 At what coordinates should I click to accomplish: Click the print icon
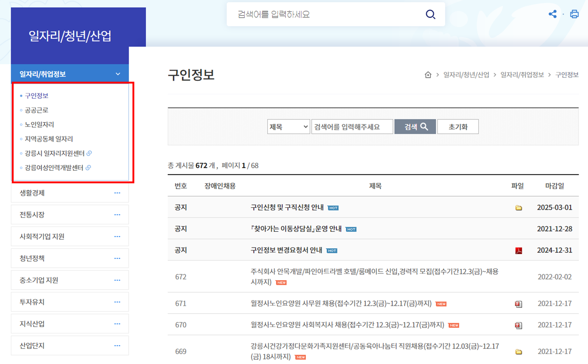point(574,14)
